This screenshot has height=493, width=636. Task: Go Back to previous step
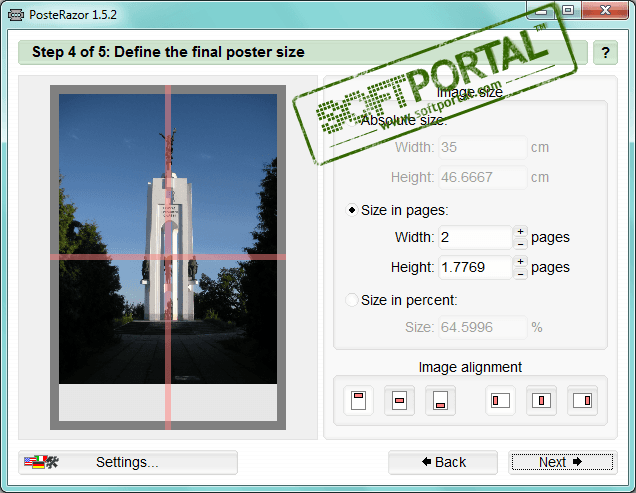(x=443, y=462)
